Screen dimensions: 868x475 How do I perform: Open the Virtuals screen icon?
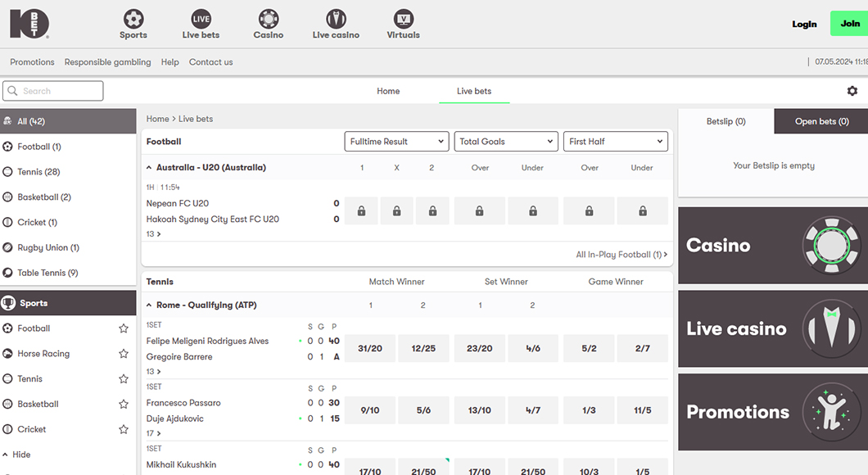403,19
